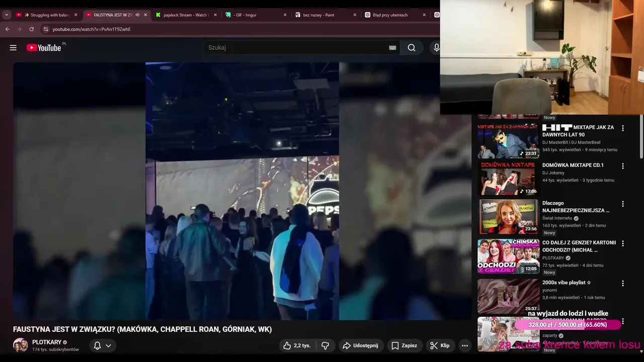This screenshot has width=644, height=362.
Task: Click the DJ Jokerey channel name
Action: pos(553,173)
